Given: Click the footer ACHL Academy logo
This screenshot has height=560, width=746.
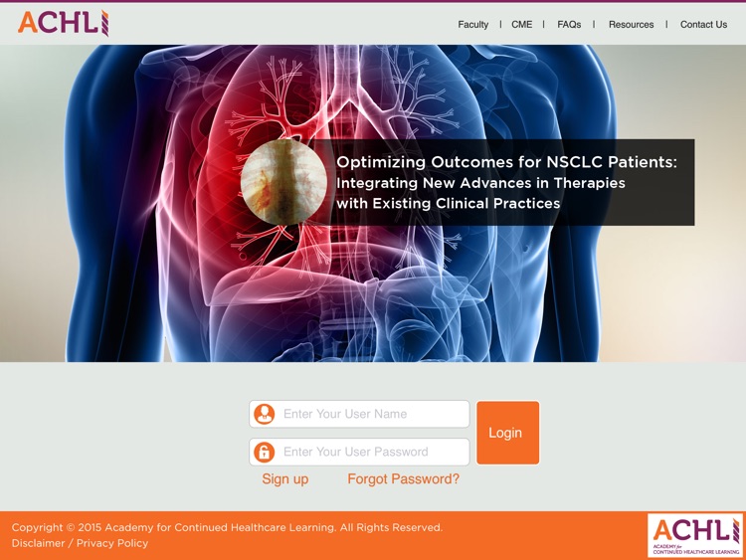Looking at the screenshot, I should pos(696,535).
